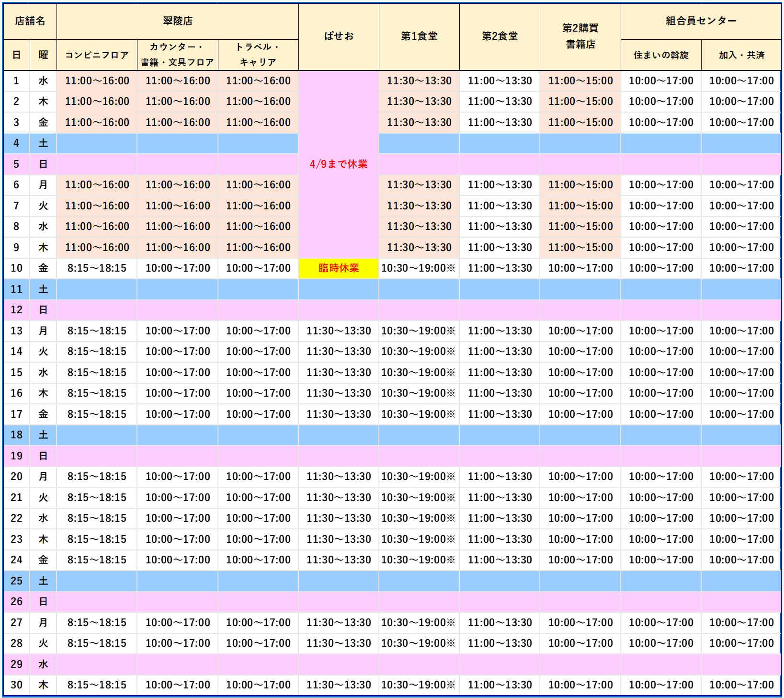Click the yellow 臨時休業 cell
Screen dimensions: 784x698
pos(339,268)
